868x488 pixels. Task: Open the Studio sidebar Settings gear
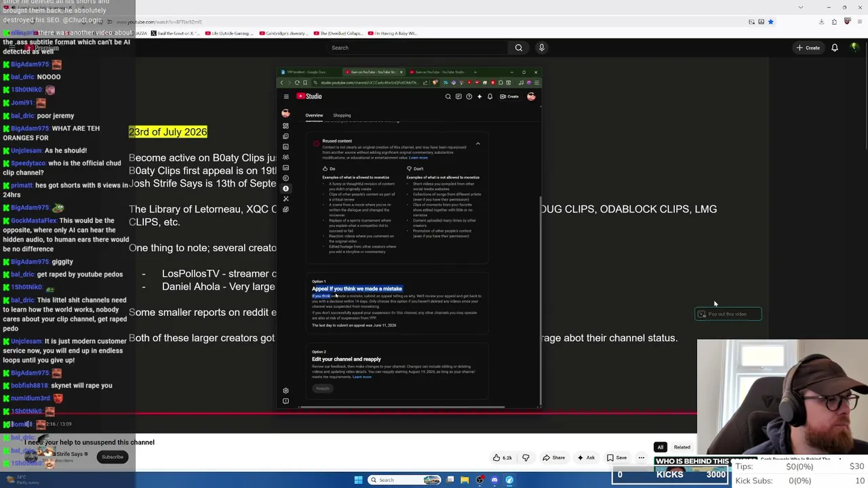(x=285, y=390)
